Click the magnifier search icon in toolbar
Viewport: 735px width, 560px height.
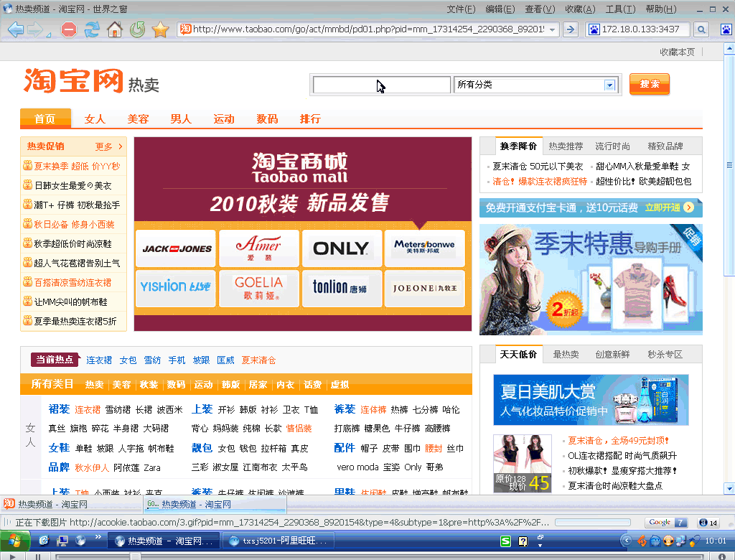pos(701,29)
